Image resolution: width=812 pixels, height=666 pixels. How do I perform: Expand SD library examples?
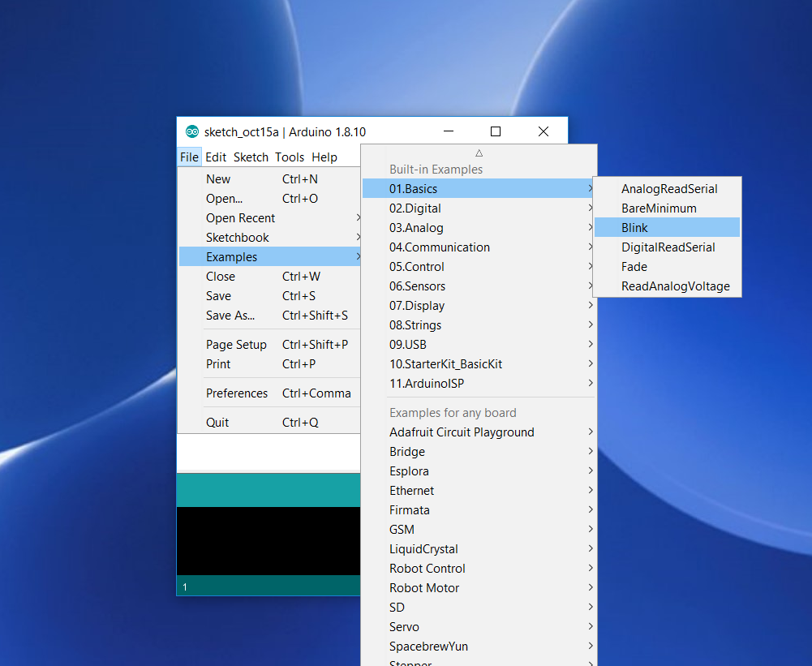click(479, 608)
